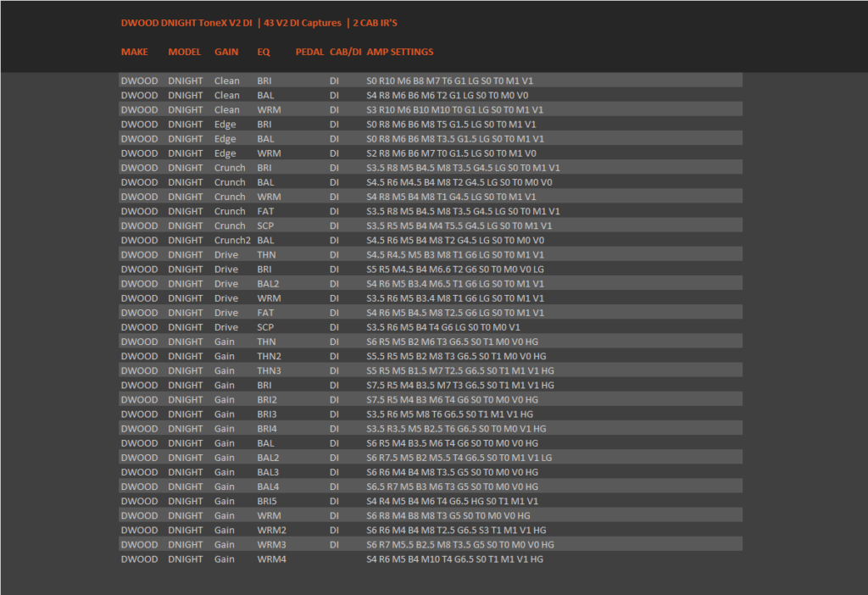
Task: Select settings 'S6 R8 M4 B8 M8 T3 G5'
Action: point(448,515)
